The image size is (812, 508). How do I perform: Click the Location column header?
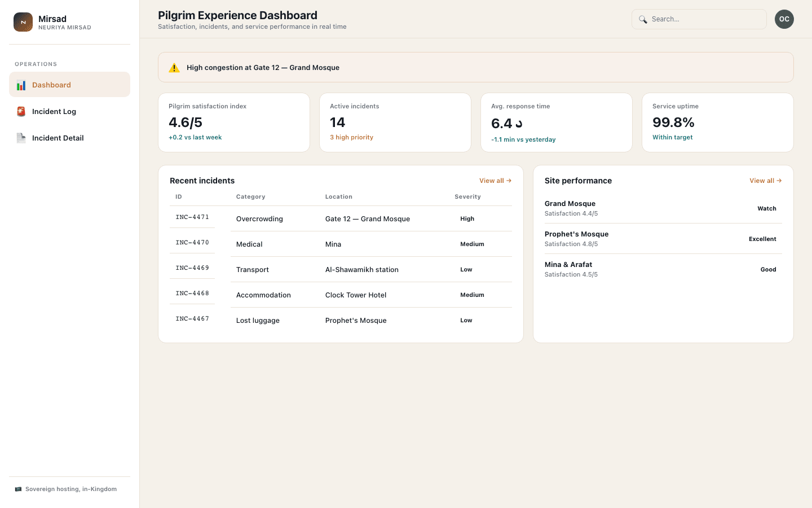339,197
